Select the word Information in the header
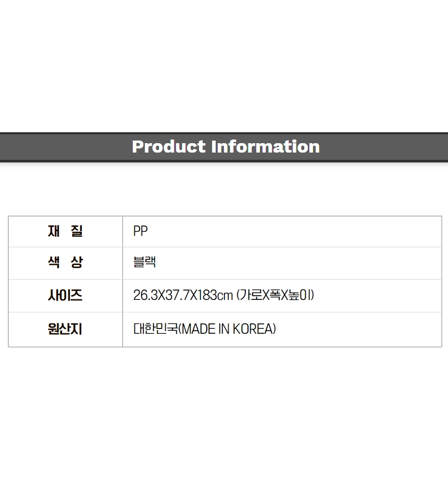 (x=266, y=147)
